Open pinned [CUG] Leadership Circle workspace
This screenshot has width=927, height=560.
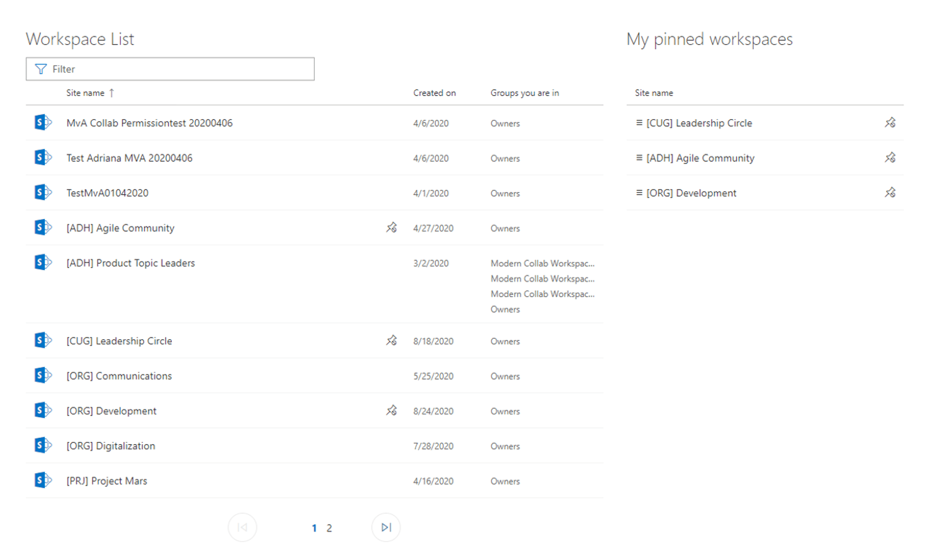(699, 123)
